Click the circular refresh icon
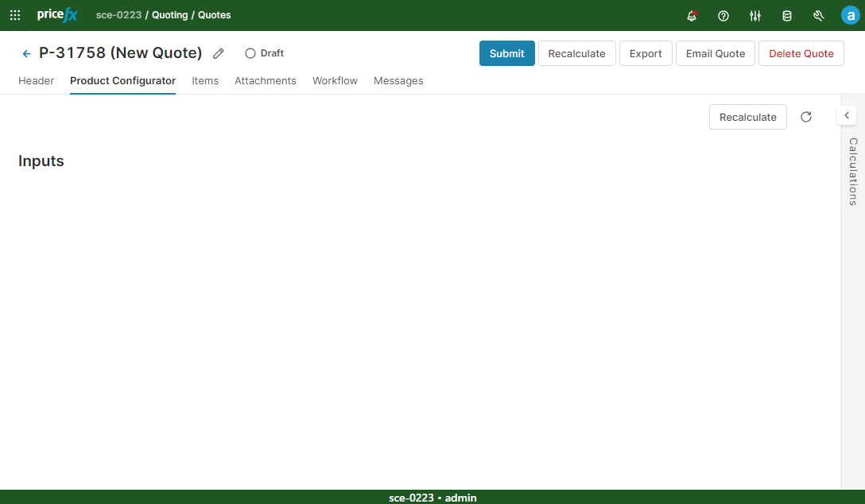 pos(806,117)
